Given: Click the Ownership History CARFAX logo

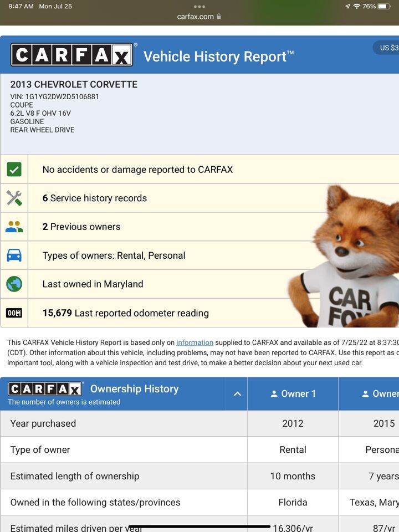Looking at the screenshot, I should (x=45, y=389).
